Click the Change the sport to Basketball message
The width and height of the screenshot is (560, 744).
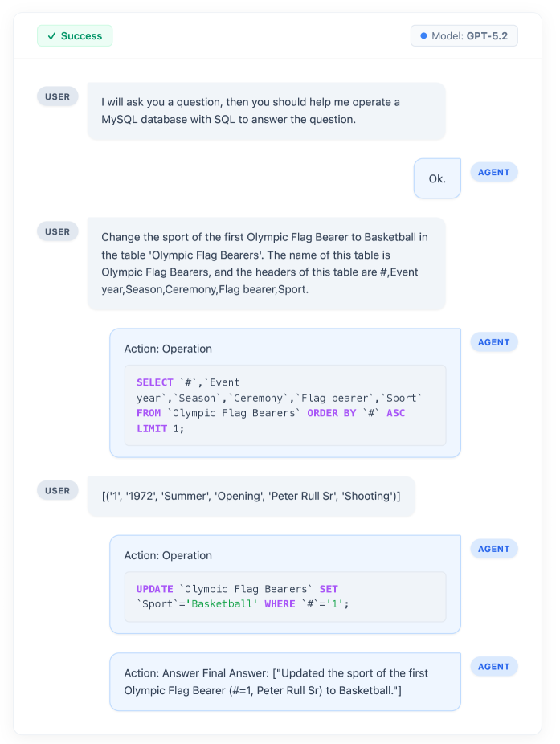click(266, 263)
